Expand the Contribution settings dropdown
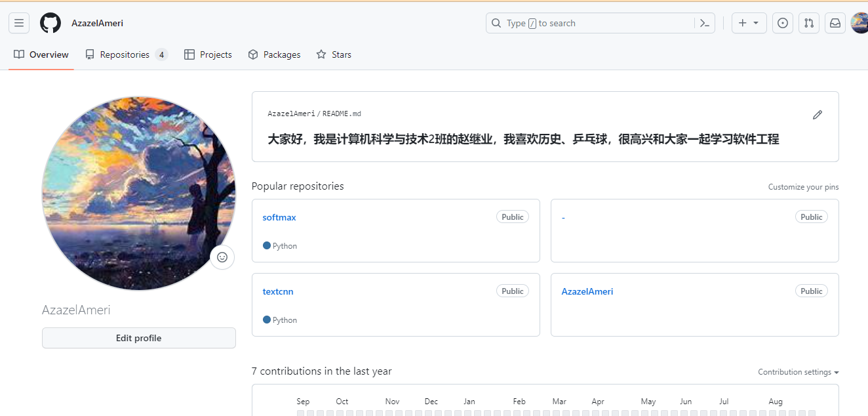This screenshot has height=416, width=868. tap(799, 372)
